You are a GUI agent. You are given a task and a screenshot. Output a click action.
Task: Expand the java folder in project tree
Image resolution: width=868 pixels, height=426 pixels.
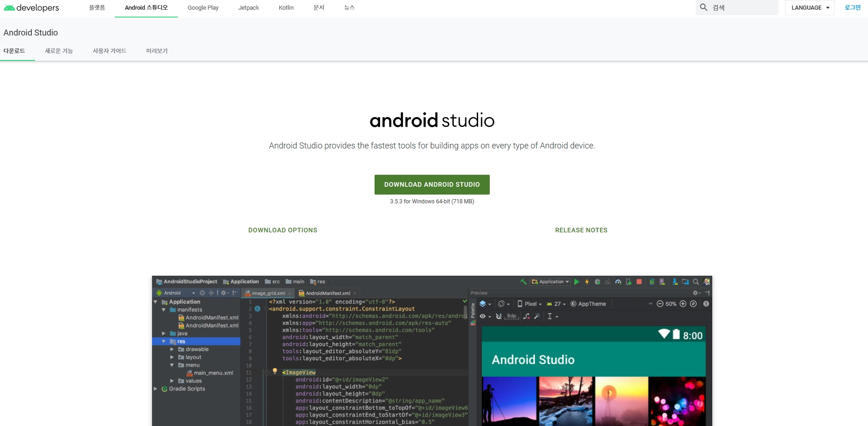[x=164, y=333]
